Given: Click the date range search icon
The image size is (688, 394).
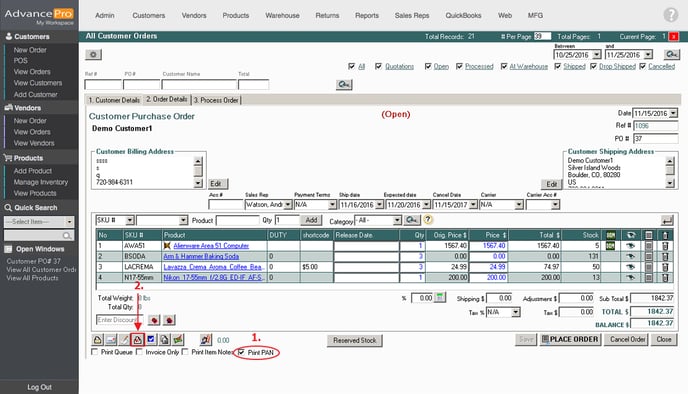Looking at the screenshot, I should pos(671,54).
